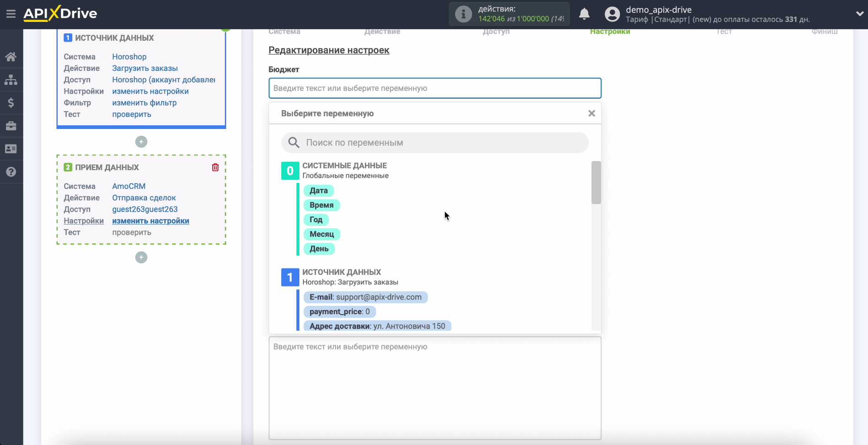
Task: Click the variable list scrollbar
Action: [596, 182]
